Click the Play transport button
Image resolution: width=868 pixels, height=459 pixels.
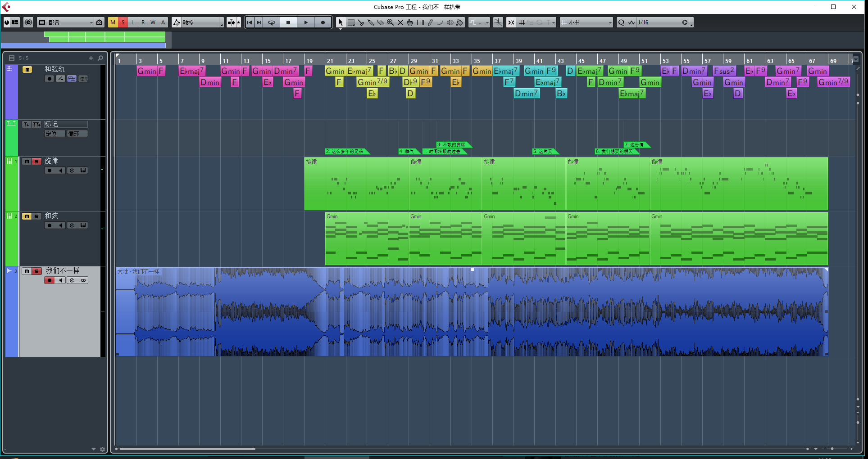[306, 22]
